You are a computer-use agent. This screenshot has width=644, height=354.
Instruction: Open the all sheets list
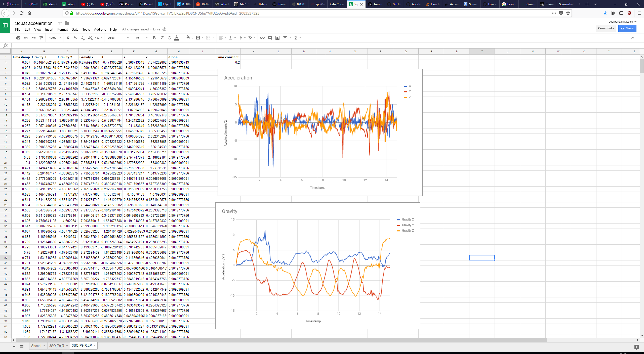point(22,346)
